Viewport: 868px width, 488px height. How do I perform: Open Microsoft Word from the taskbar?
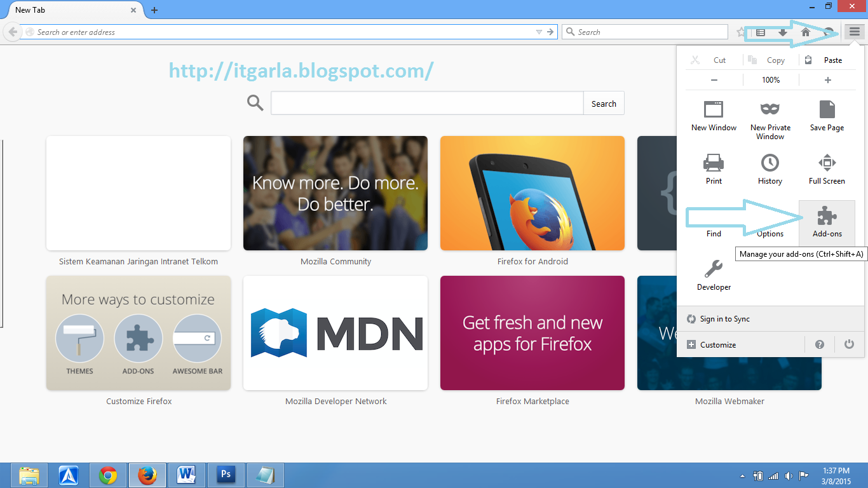tap(187, 475)
